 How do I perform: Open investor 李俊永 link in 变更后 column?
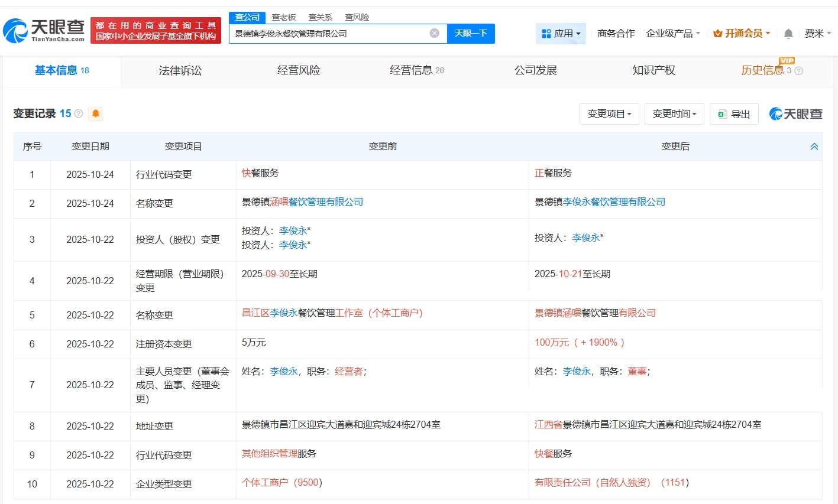coord(585,238)
